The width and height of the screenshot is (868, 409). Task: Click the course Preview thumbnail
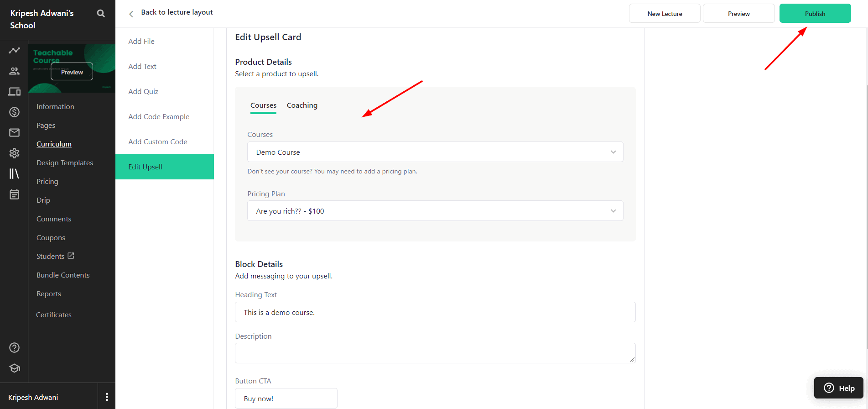[72, 72]
